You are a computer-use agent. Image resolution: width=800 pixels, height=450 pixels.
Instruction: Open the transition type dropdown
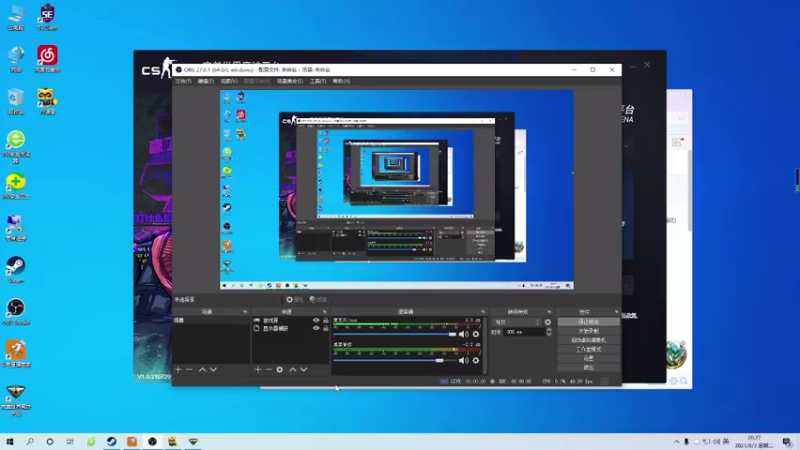(x=516, y=322)
